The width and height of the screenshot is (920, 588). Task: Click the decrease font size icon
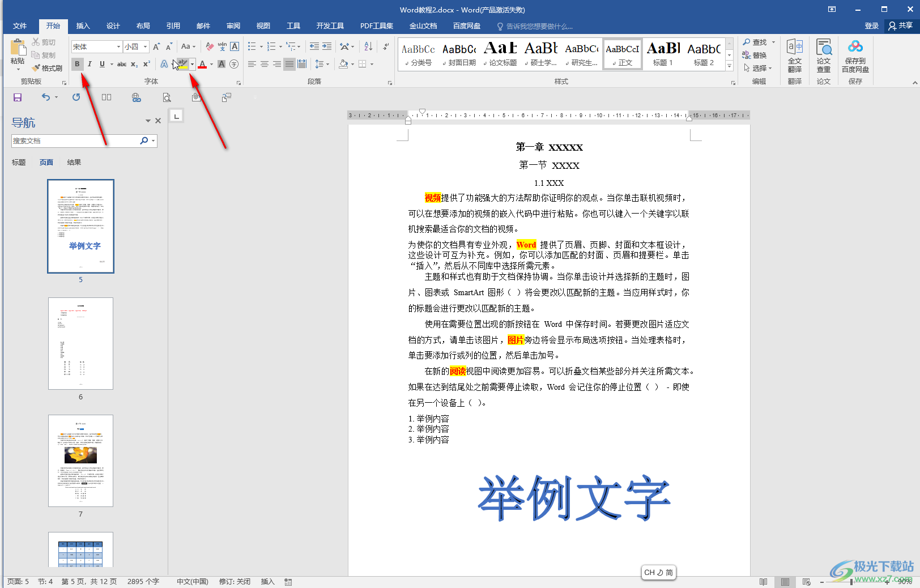[169, 46]
